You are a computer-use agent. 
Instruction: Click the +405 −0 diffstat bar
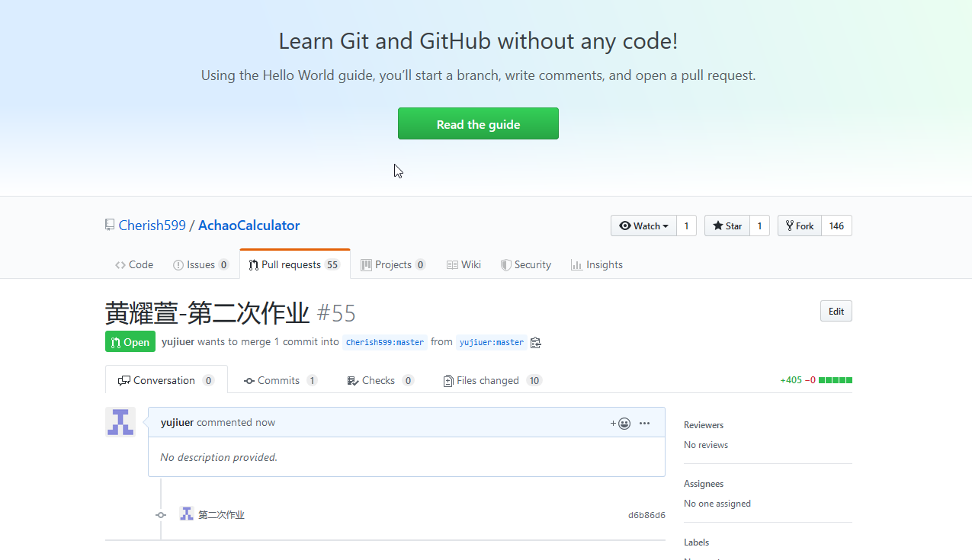pos(816,380)
